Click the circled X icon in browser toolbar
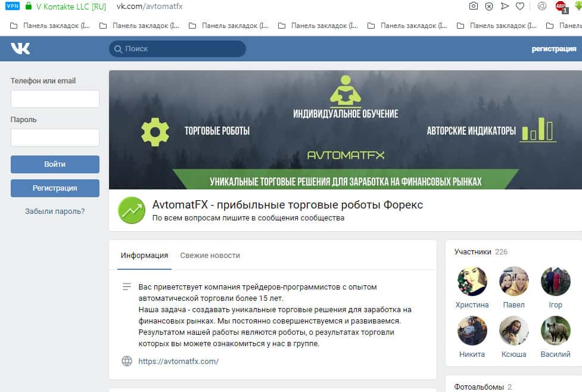Screen dimensions: 582x392 tap(489, 6)
